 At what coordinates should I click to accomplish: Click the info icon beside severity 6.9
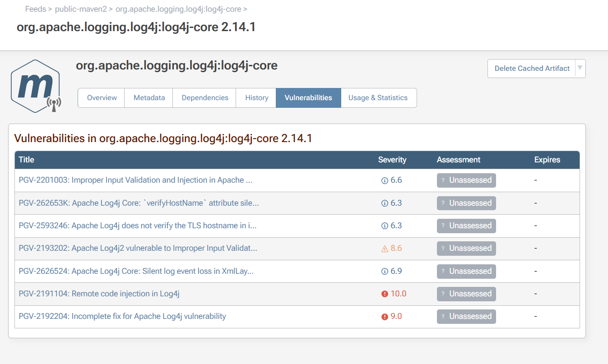(x=385, y=272)
